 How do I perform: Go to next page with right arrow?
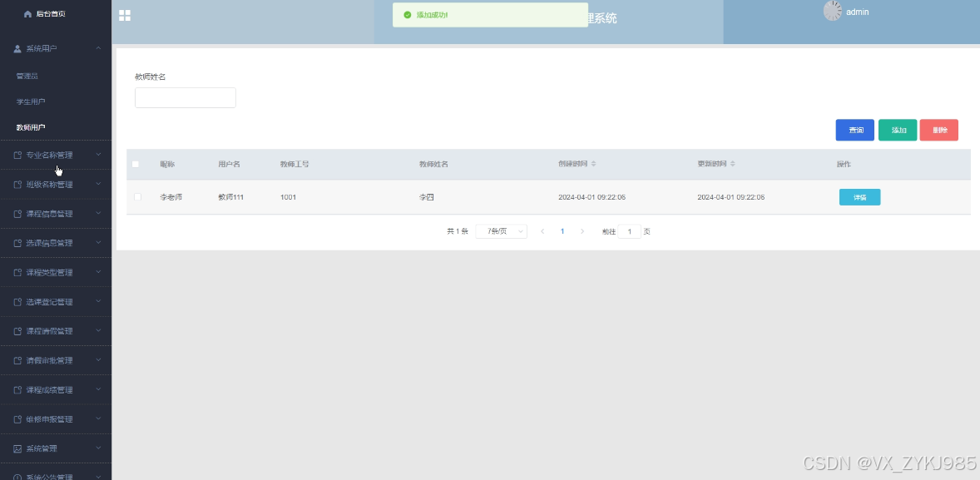(582, 231)
